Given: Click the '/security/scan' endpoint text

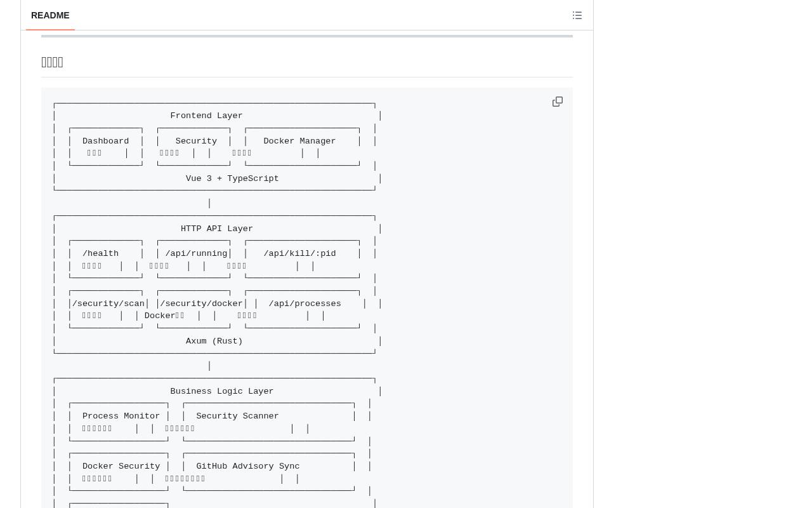Looking at the screenshot, I should (x=108, y=304).
